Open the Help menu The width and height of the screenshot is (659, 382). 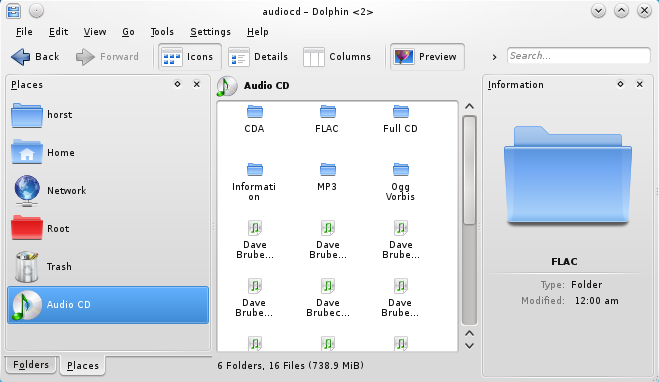click(258, 32)
